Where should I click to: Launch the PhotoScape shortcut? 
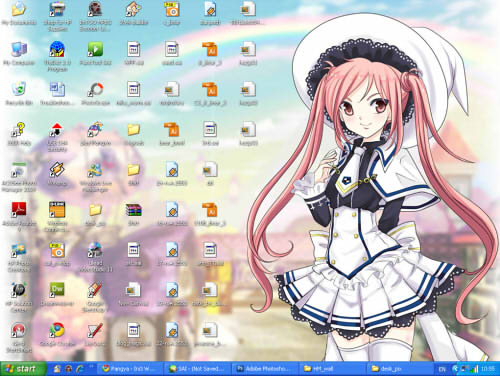point(96,89)
